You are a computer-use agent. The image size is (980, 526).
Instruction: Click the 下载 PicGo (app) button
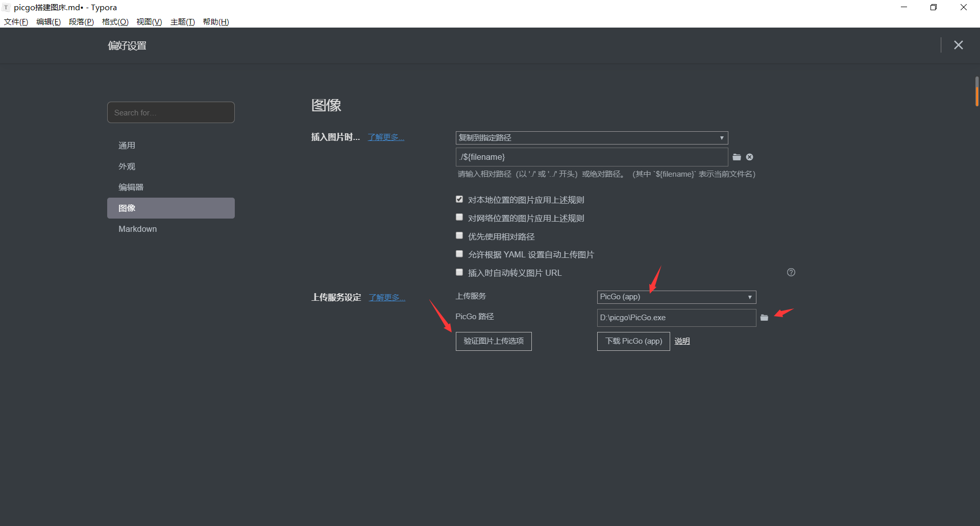(633, 341)
